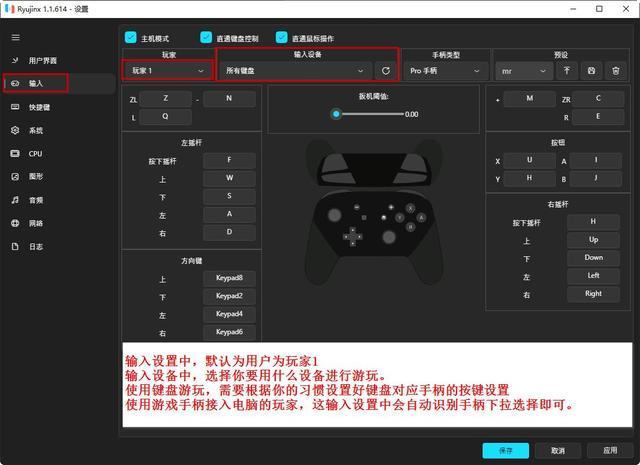Open the preset profile dropdown

pos(524,71)
